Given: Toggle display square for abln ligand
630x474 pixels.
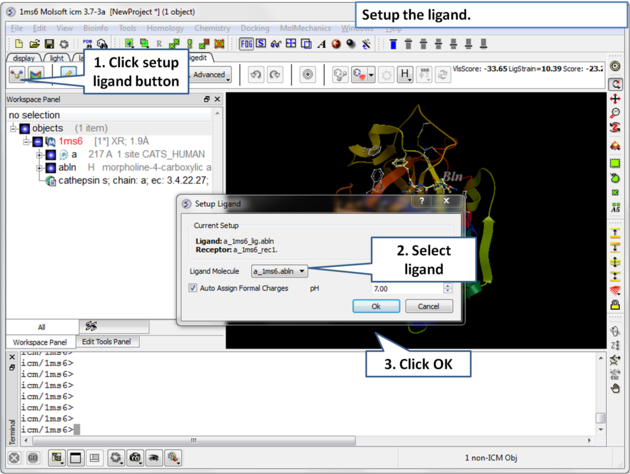Looking at the screenshot, I should [x=51, y=168].
